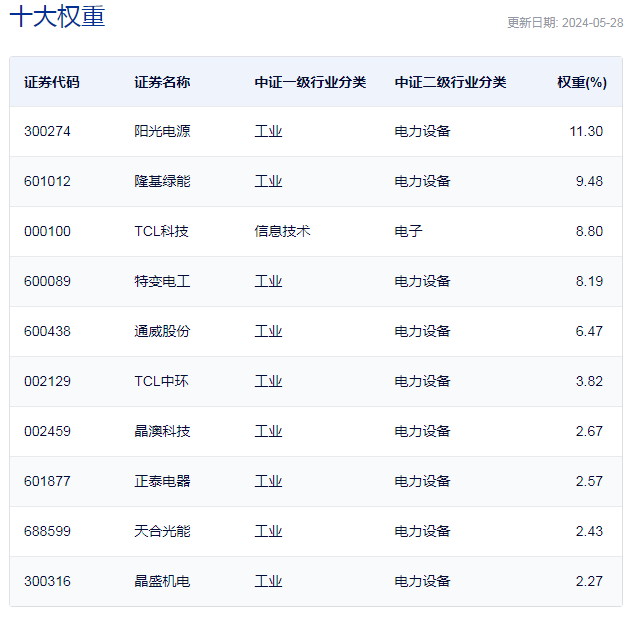The height and width of the screenshot is (617, 630).
Task: Click the name 隆基绿能
Action: [162, 181]
